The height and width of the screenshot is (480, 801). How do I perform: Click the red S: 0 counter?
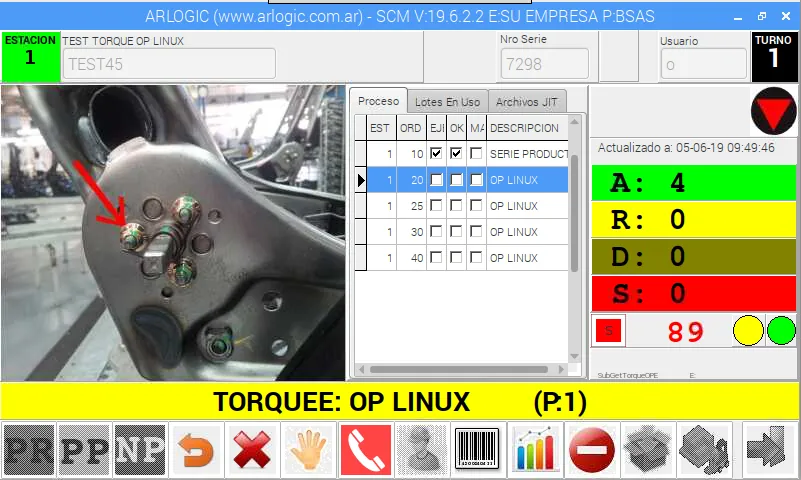click(x=694, y=293)
